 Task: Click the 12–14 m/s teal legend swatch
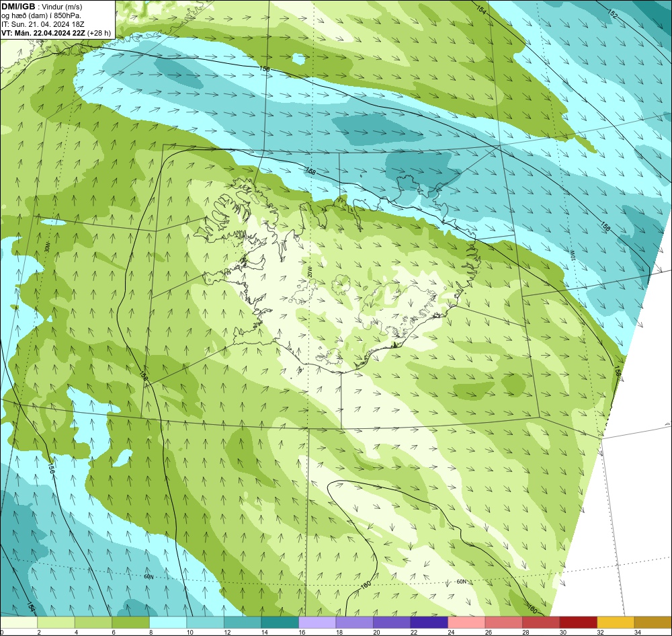click(243, 623)
